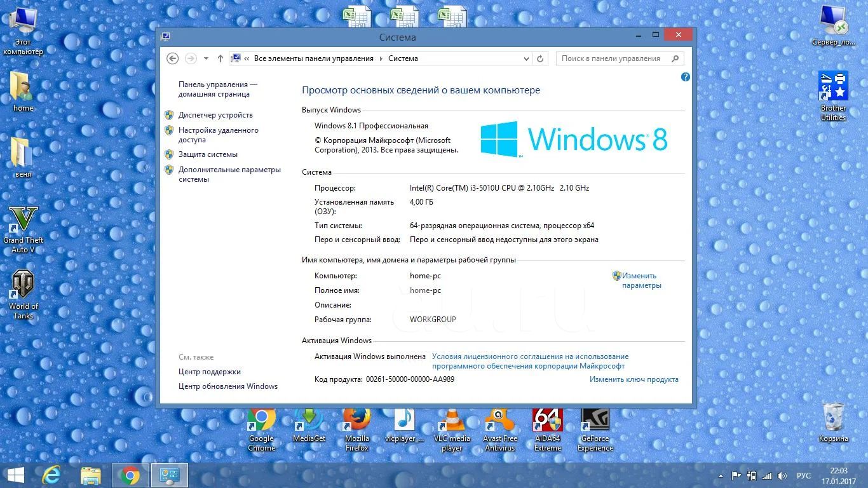Open the Windows Start button
868x488 pixels.
(x=15, y=475)
